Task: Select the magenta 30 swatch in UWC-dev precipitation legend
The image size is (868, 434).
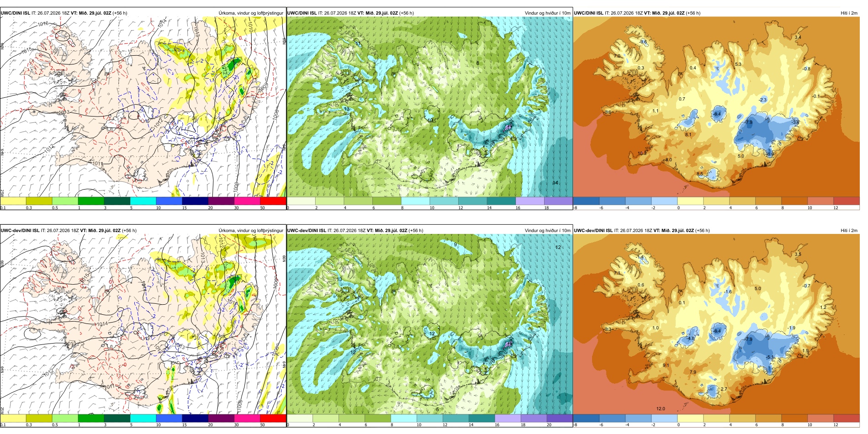Action: click(x=247, y=418)
